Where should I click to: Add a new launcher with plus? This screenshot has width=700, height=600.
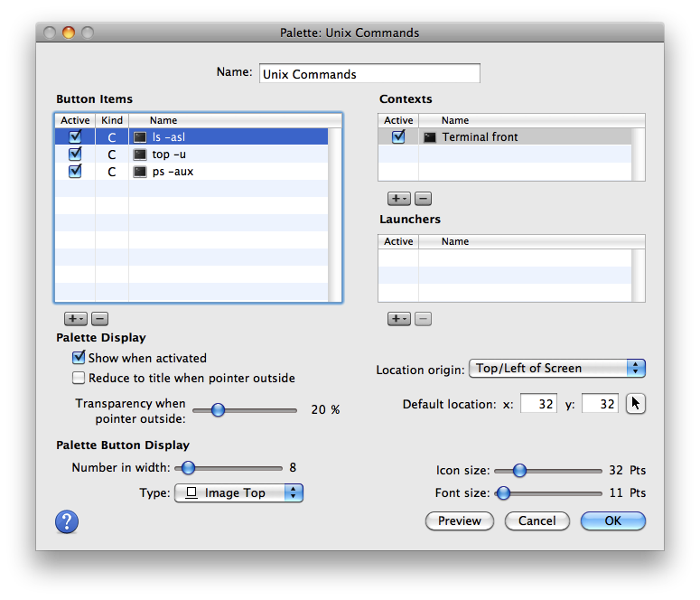click(x=398, y=319)
